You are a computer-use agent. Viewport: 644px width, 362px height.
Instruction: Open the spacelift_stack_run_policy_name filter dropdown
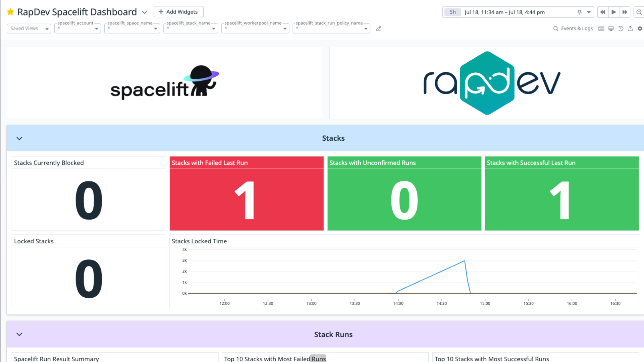pos(331,28)
